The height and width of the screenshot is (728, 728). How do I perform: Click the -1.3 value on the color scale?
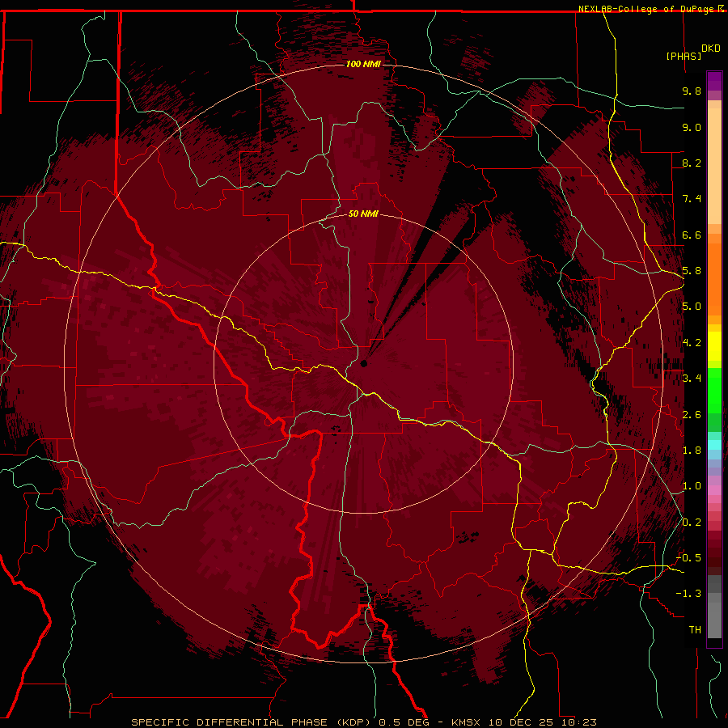[x=688, y=594]
